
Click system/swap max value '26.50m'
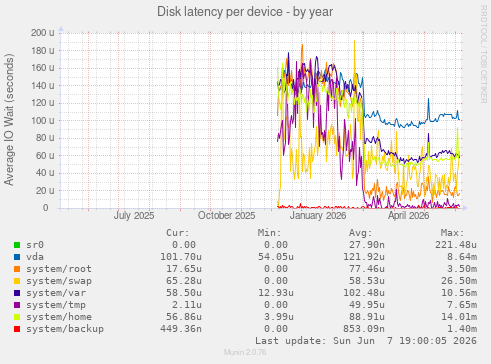459,281
